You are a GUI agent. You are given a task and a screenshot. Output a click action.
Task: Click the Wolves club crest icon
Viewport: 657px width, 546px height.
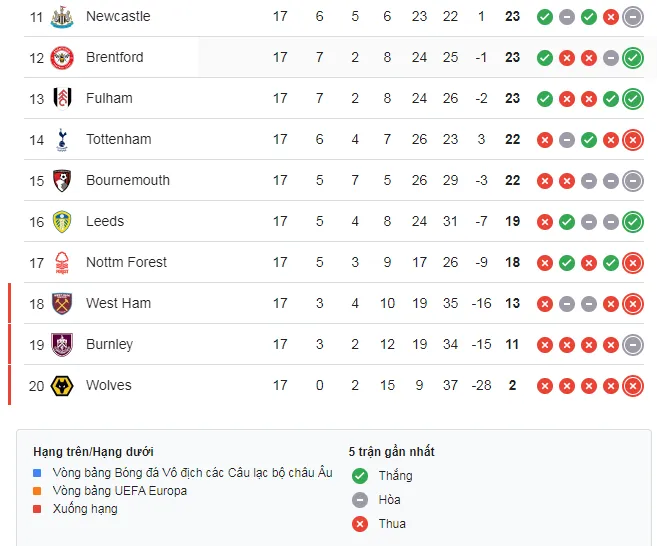click(62, 385)
